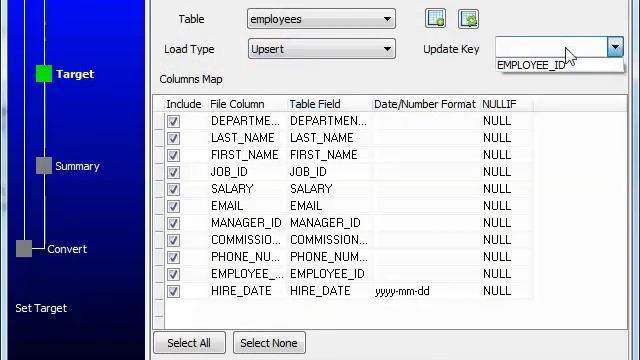640x360 pixels.
Task: Click the JOB_ID table field cell
Action: [x=329, y=172]
